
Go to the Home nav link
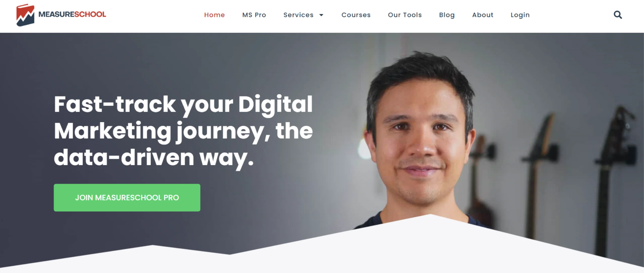214,15
